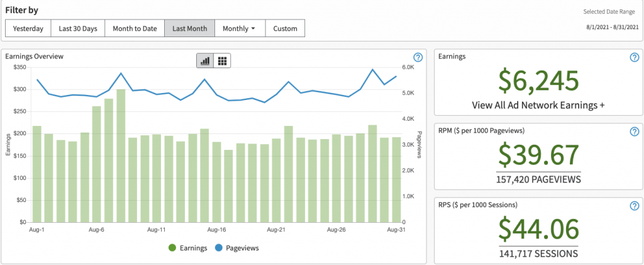Click the last earnings bar at Aug-31
The height and width of the screenshot is (265, 644).
396,180
